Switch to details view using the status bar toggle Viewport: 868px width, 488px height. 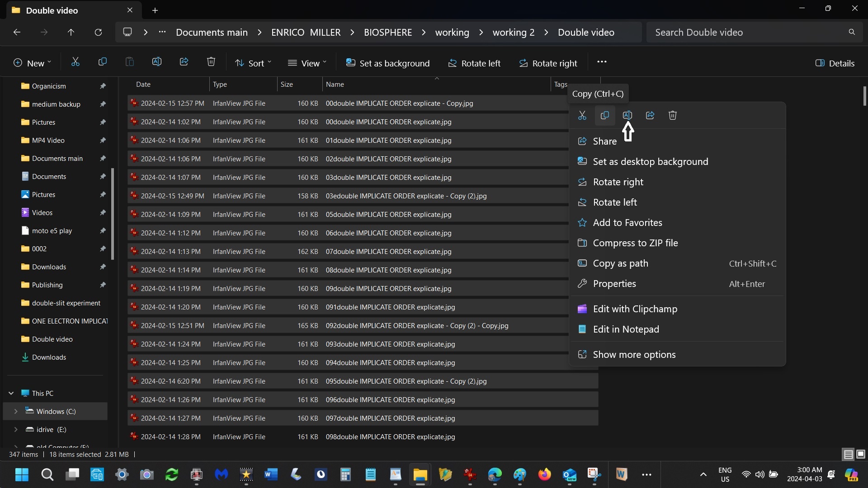tap(848, 455)
